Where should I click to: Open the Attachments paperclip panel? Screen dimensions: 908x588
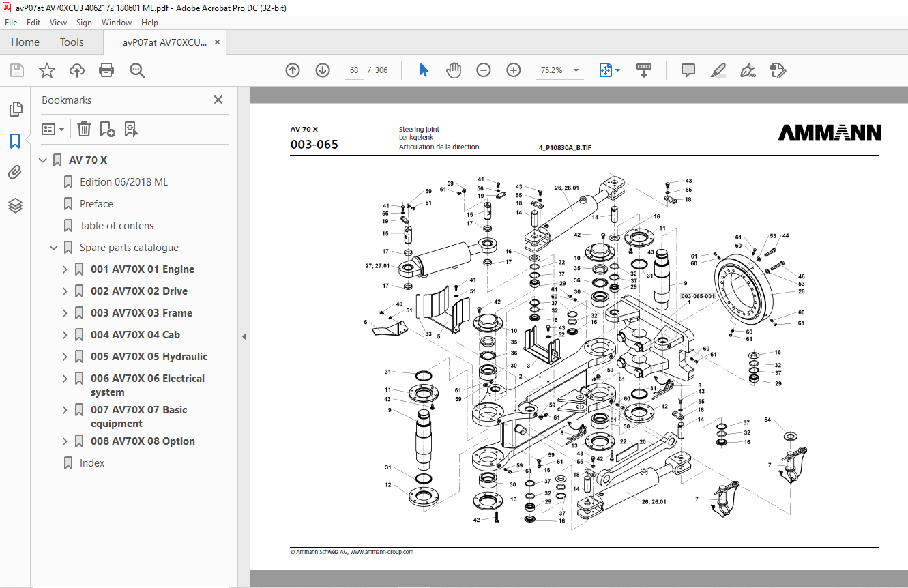[15, 173]
